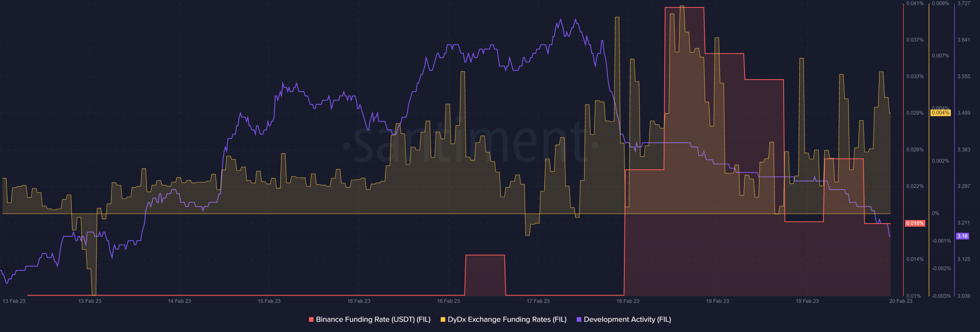Click the -0.003% DyDx axis label
The image size is (980, 332).
[x=941, y=296]
